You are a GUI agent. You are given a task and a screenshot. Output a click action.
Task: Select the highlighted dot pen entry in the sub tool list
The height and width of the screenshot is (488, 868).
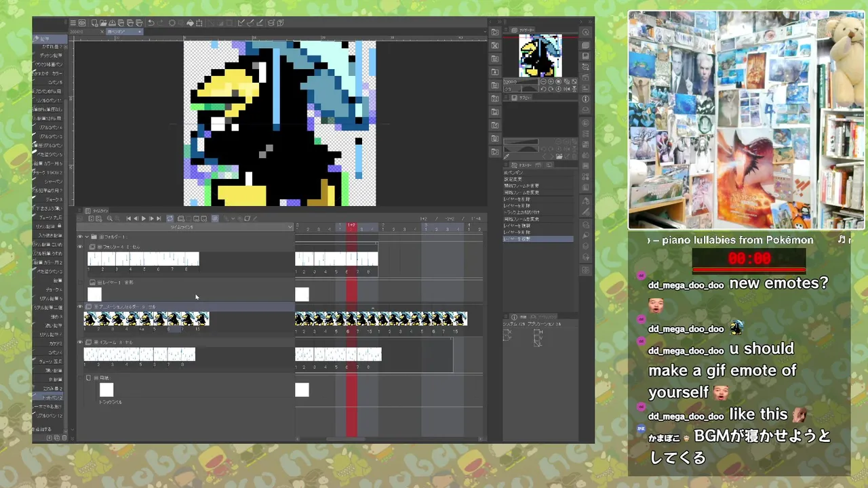(x=48, y=397)
